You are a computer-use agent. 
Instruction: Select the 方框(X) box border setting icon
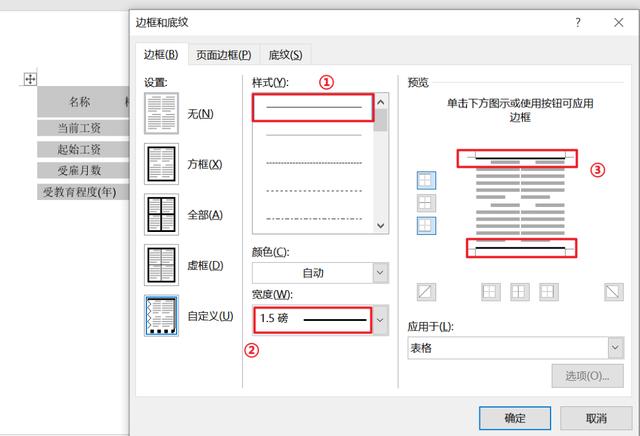click(161, 164)
